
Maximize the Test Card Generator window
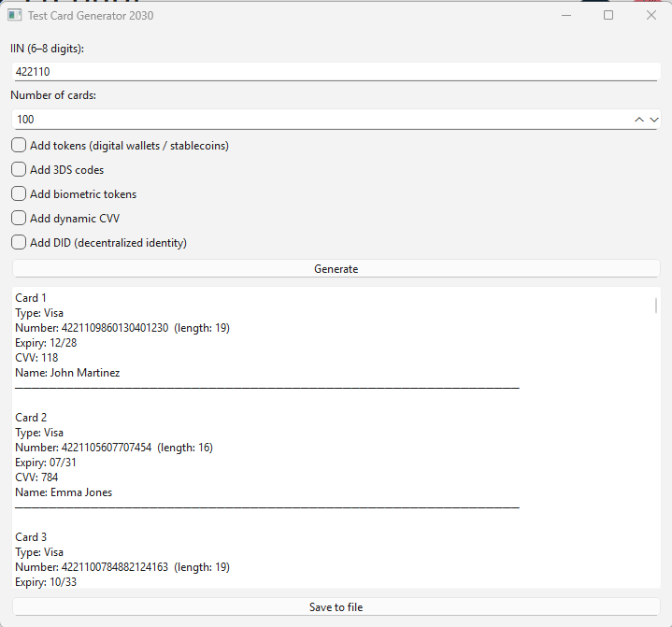click(x=608, y=16)
